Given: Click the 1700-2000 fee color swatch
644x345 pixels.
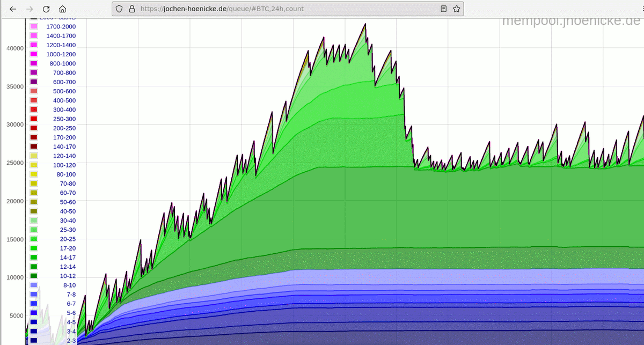Looking at the screenshot, I should [34, 26].
